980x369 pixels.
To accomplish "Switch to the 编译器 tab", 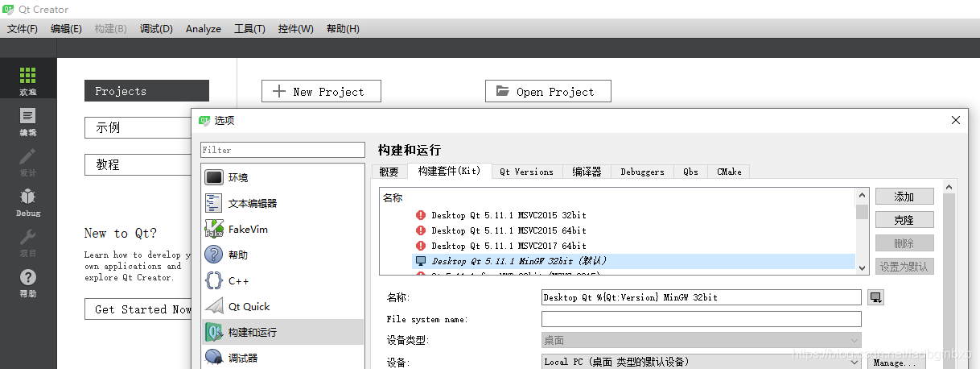I will pyautogui.click(x=587, y=172).
